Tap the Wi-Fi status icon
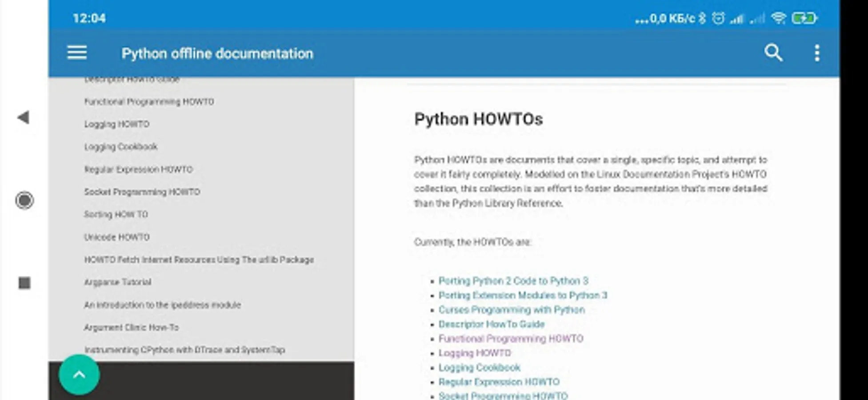Screen dimensions: 868x400 (779, 18)
